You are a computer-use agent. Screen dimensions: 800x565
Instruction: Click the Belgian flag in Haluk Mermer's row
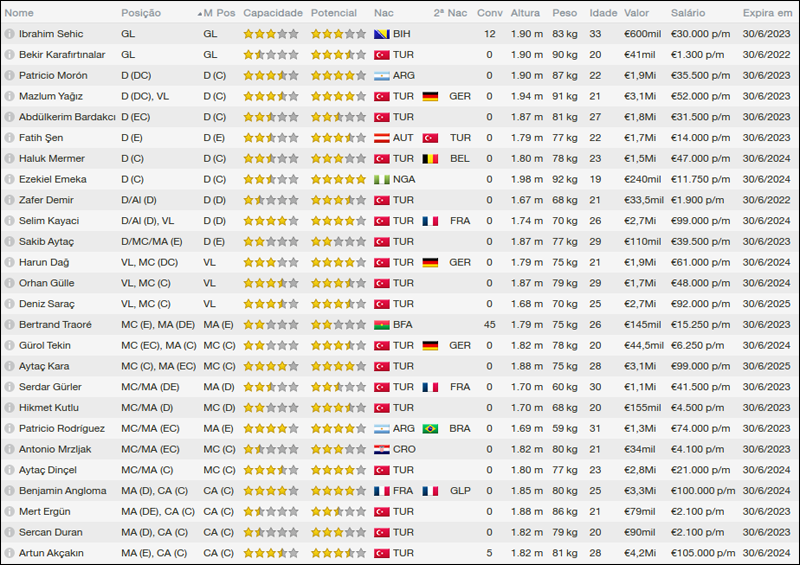[x=430, y=159]
